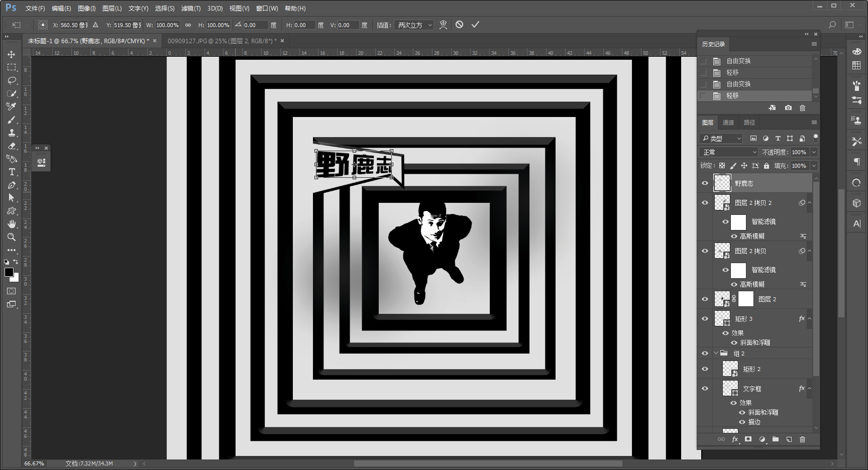Open fill 填充 slider dropdown
This screenshot has width=868, height=470.
(x=814, y=166)
